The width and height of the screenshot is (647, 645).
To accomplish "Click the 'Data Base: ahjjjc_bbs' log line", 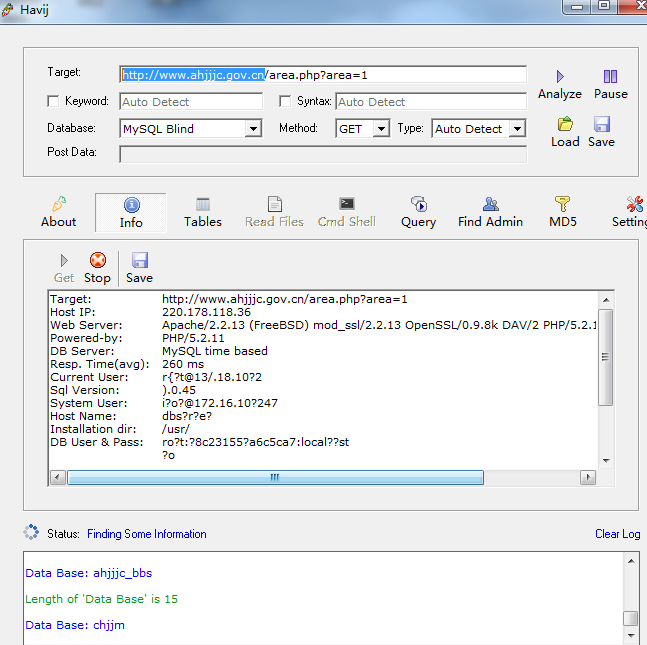I will pyautogui.click(x=89, y=573).
